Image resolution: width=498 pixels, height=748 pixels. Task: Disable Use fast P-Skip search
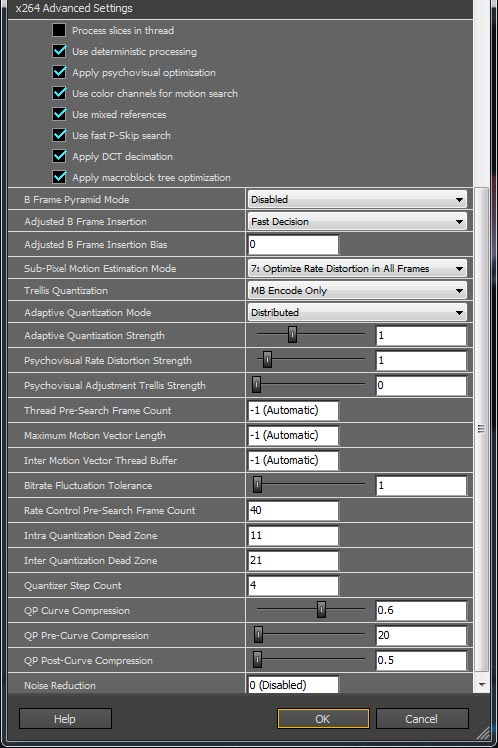click(x=59, y=135)
